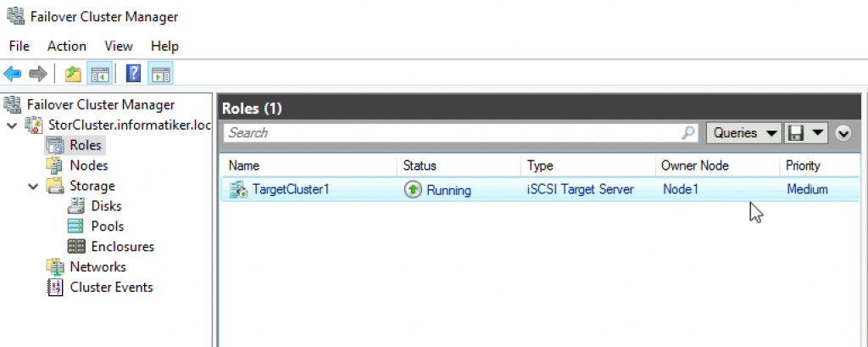Collapse the Storage tree node

(33, 187)
